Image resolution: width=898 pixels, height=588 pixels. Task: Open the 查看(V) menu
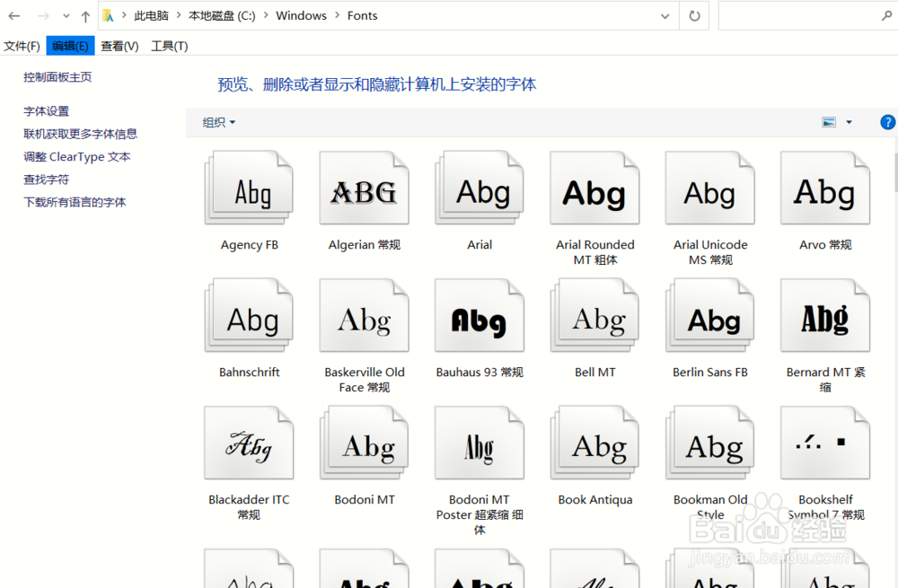click(x=119, y=46)
